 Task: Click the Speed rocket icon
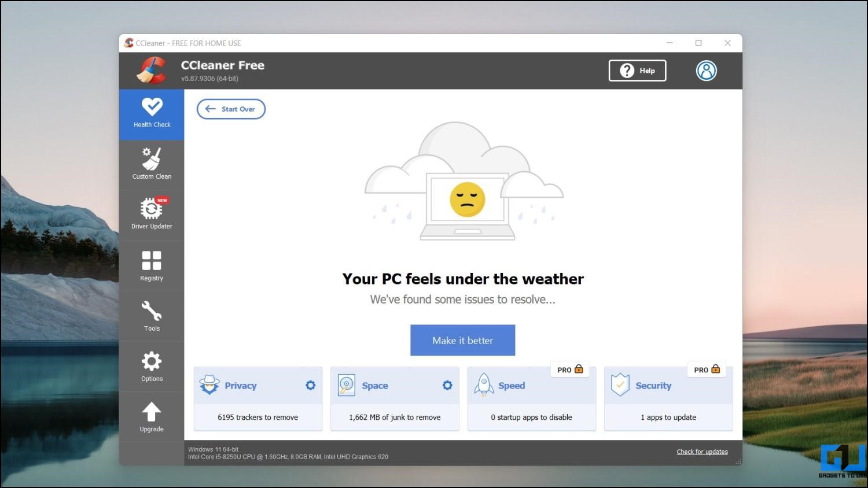pos(484,385)
